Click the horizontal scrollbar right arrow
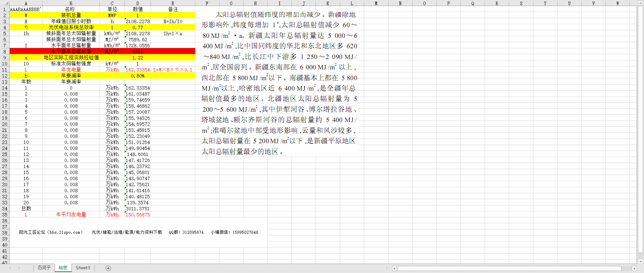The image size is (644, 273). coord(634,268)
